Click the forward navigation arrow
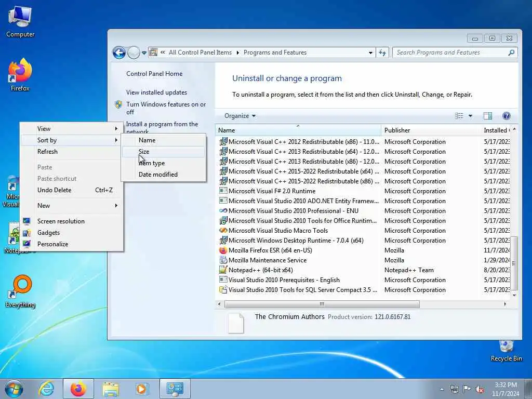 (x=134, y=52)
